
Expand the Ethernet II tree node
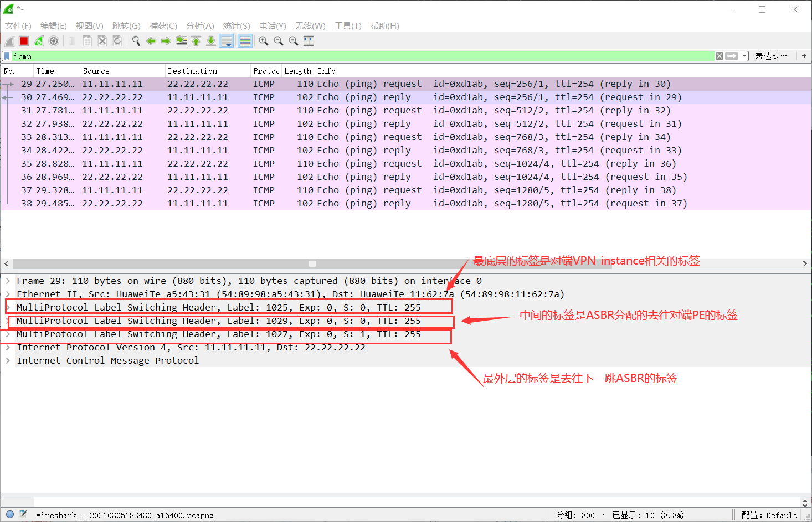(8, 294)
